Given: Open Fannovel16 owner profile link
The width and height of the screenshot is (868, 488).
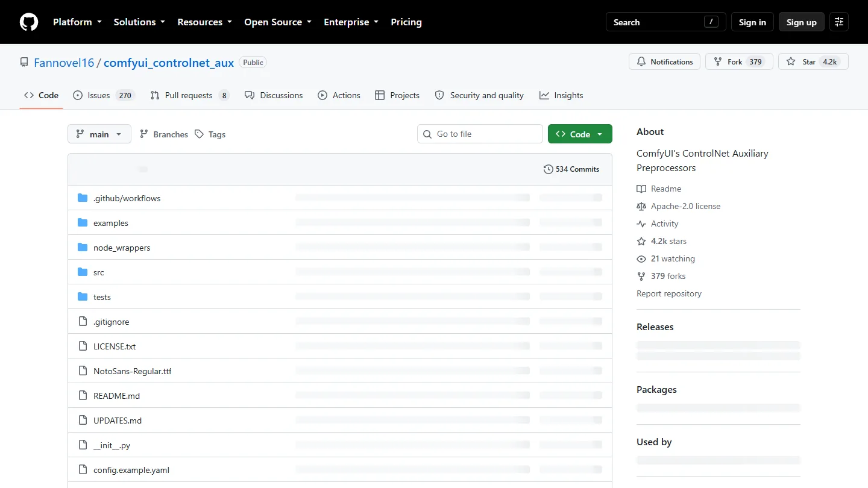Looking at the screenshot, I should 64,63.
